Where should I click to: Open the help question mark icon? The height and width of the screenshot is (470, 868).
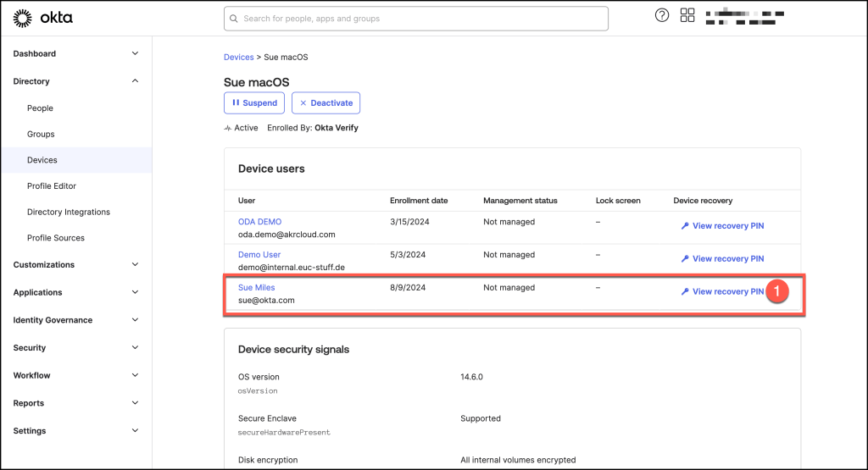tap(662, 15)
